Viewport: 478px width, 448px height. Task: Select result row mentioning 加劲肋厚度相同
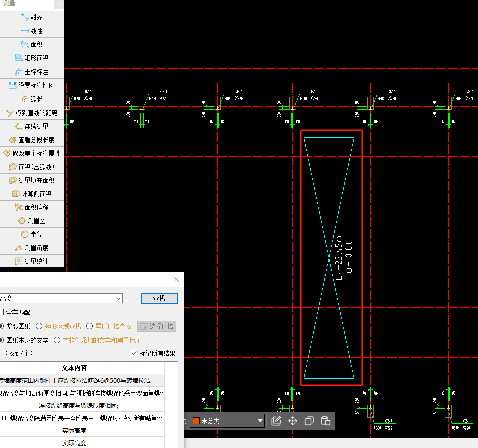pyautogui.click(x=82, y=393)
